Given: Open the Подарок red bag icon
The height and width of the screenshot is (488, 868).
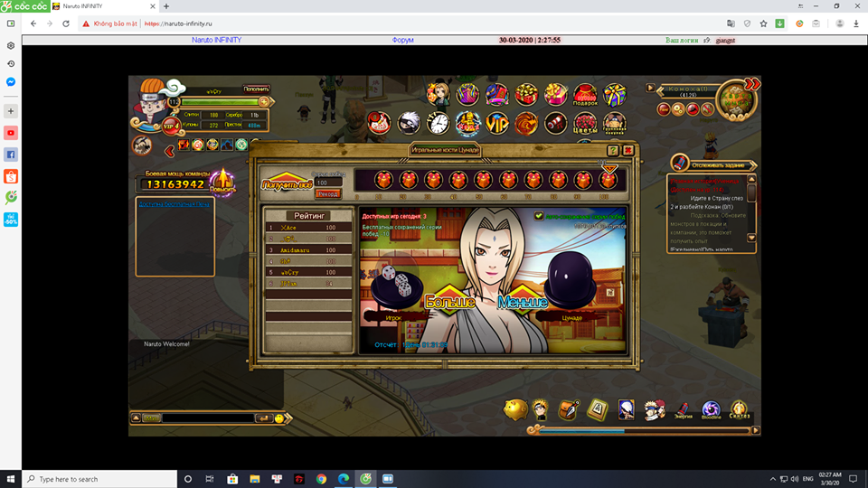Looking at the screenshot, I should (585, 95).
